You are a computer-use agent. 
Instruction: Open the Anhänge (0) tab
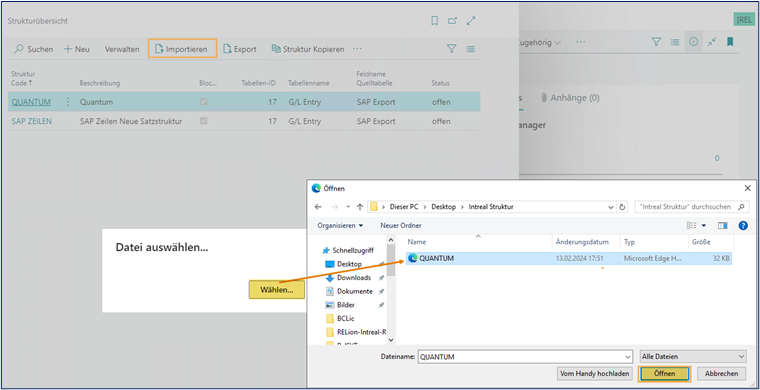[570, 98]
